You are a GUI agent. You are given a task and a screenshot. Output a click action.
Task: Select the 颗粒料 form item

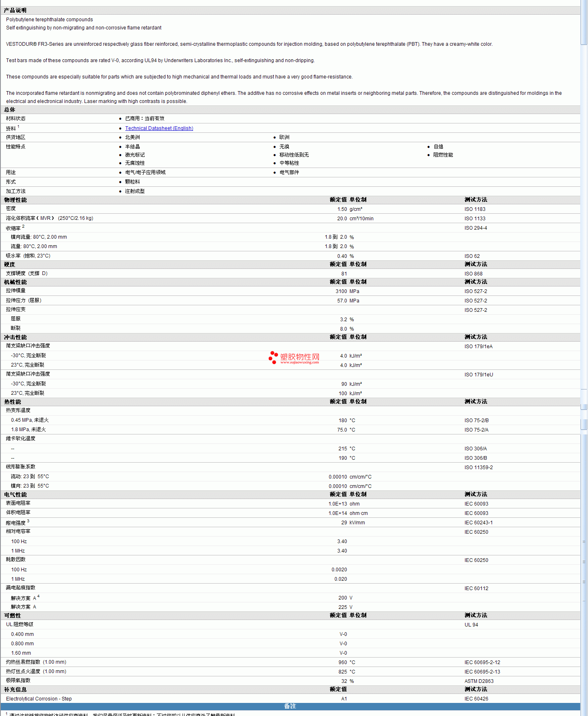point(132,182)
